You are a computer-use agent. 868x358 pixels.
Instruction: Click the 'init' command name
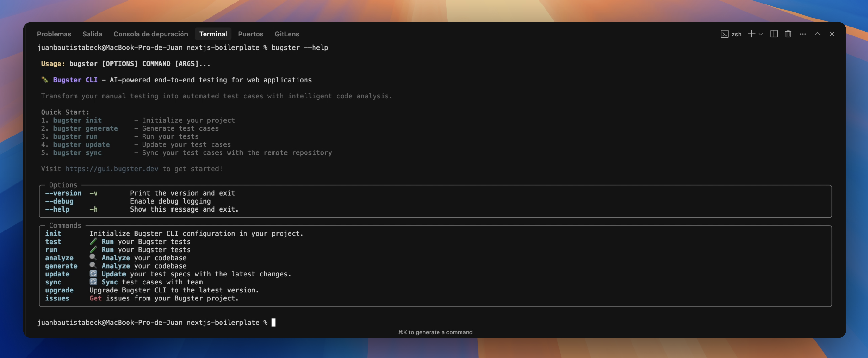(53, 233)
